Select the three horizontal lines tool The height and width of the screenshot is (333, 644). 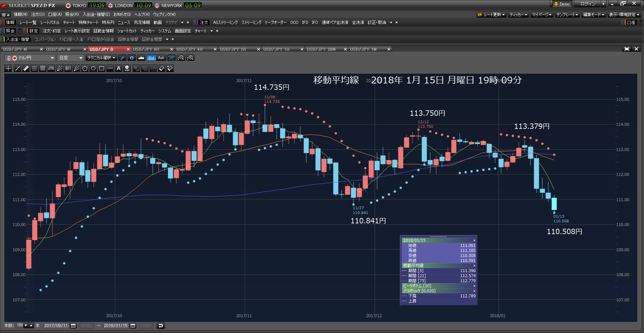(x=34, y=68)
